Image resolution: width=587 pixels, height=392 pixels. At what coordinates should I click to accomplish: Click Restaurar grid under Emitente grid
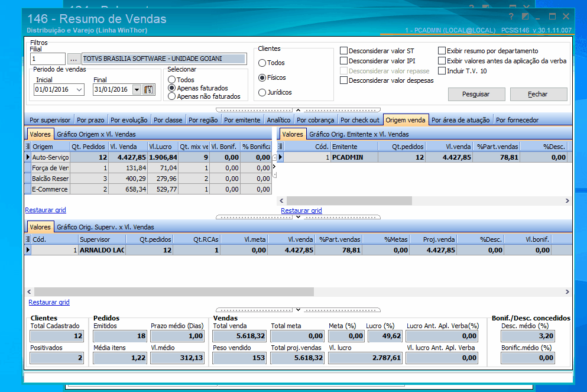301,210
